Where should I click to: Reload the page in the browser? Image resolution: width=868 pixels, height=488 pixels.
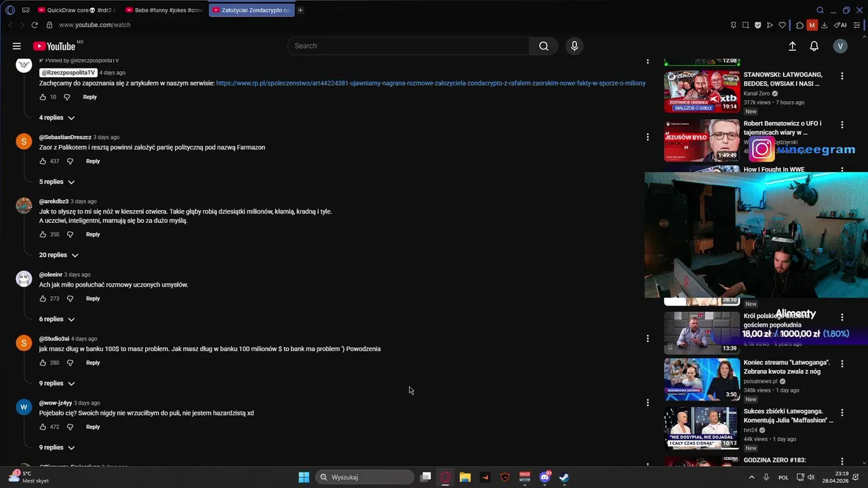[35, 25]
